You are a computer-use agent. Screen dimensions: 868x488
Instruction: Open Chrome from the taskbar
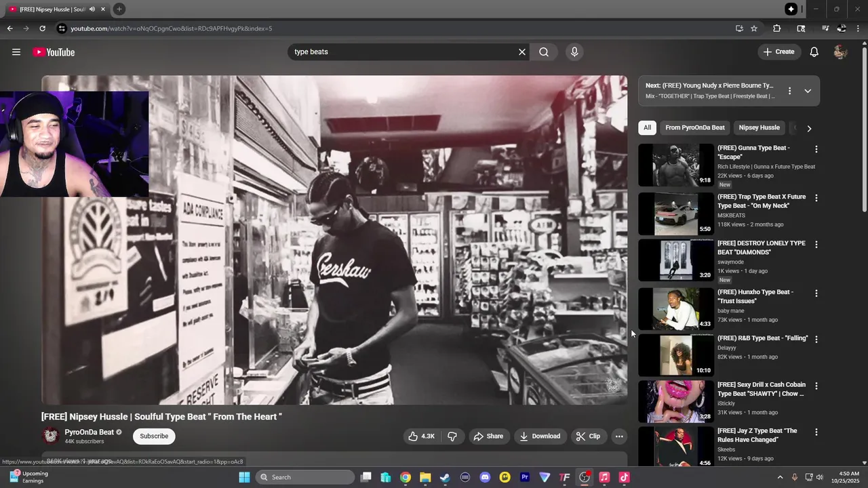[x=405, y=477]
